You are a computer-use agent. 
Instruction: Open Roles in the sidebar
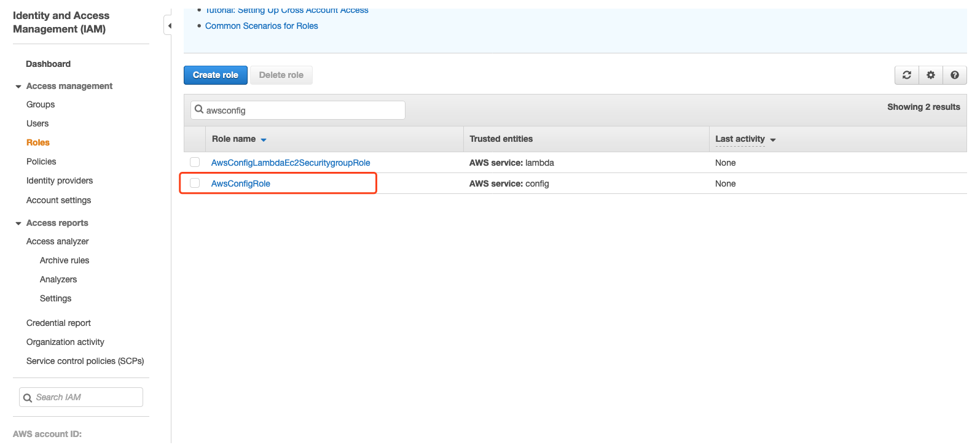(x=38, y=142)
